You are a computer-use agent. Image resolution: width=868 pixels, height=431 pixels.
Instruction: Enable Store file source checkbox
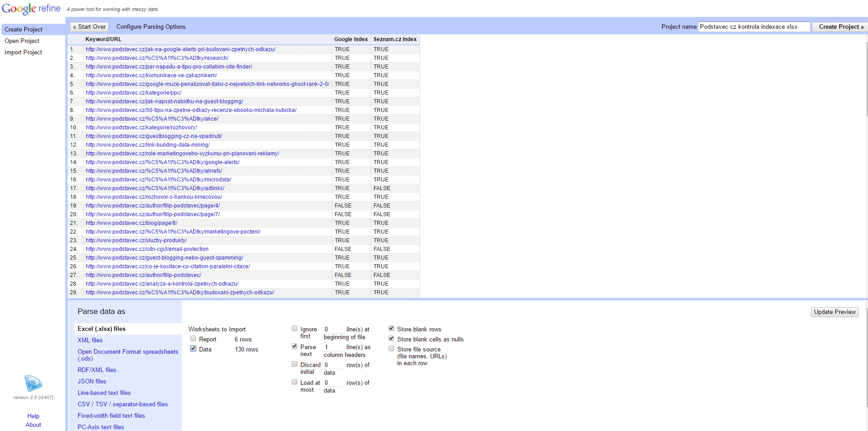391,349
